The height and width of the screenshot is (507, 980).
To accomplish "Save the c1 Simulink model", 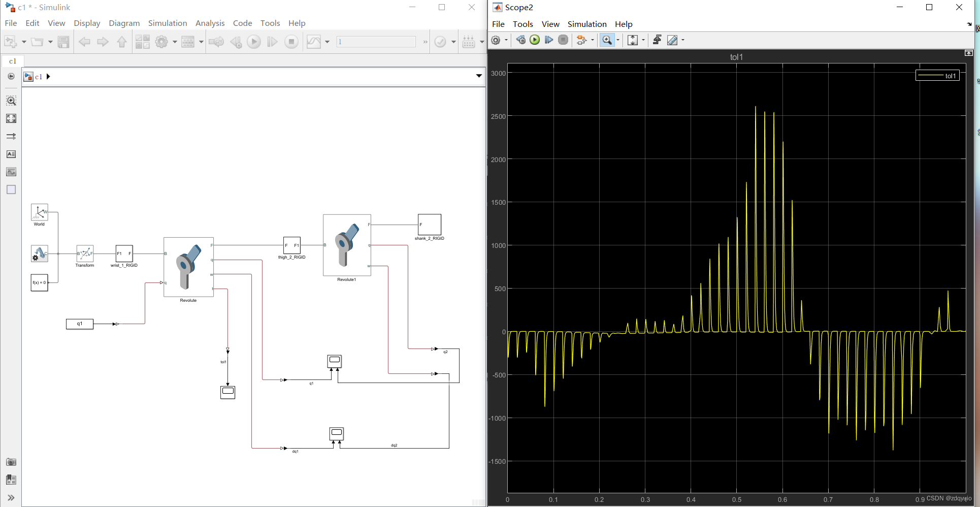I will [63, 42].
